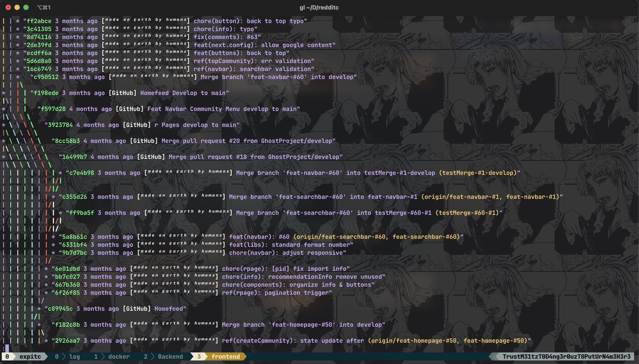Click commit hash 6331bf4
The height and width of the screenshot is (364, 639).
click(x=75, y=245)
